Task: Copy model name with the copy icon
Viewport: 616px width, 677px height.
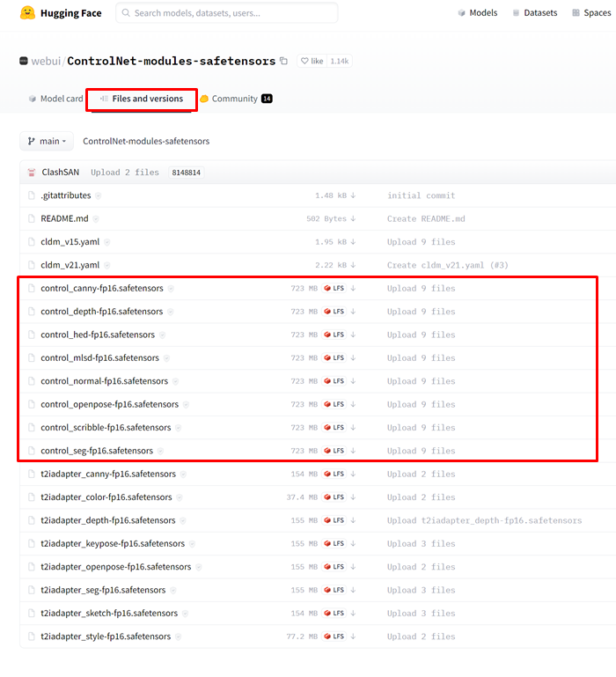Action: point(283,61)
